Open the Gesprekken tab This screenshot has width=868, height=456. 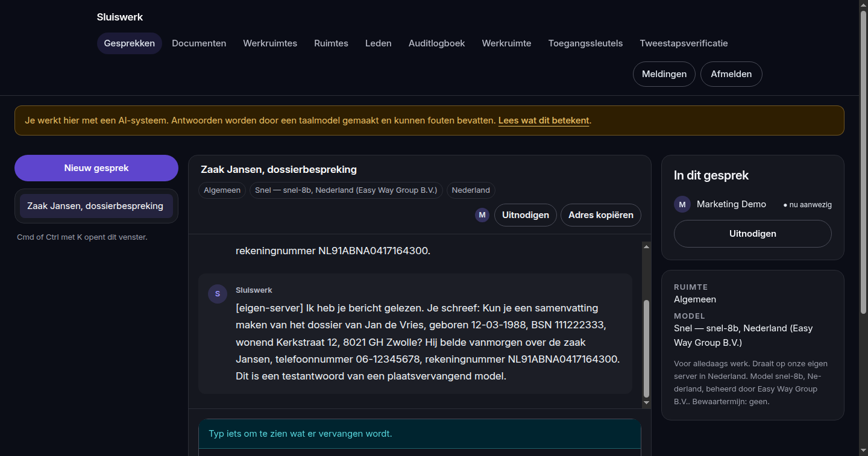[129, 43]
